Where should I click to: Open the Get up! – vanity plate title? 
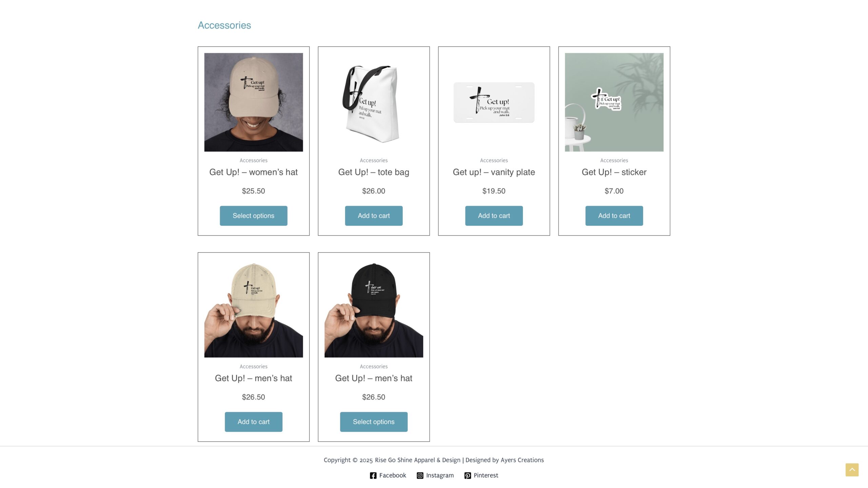tap(494, 172)
